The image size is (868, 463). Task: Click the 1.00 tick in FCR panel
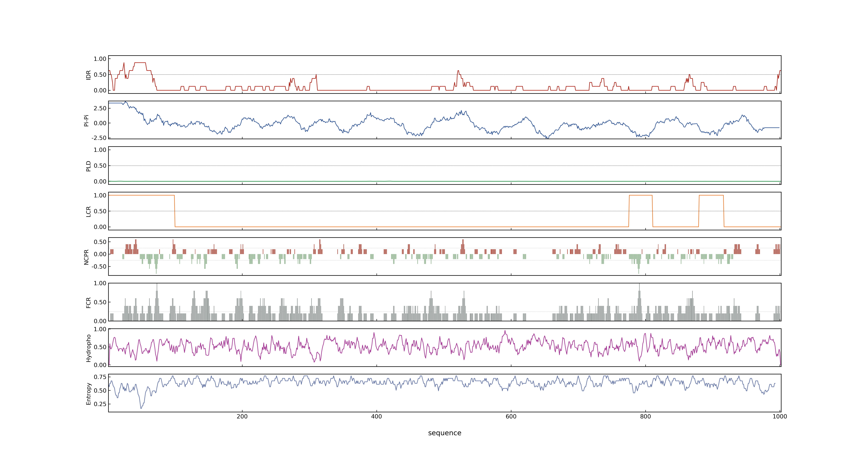coord(100,283)
